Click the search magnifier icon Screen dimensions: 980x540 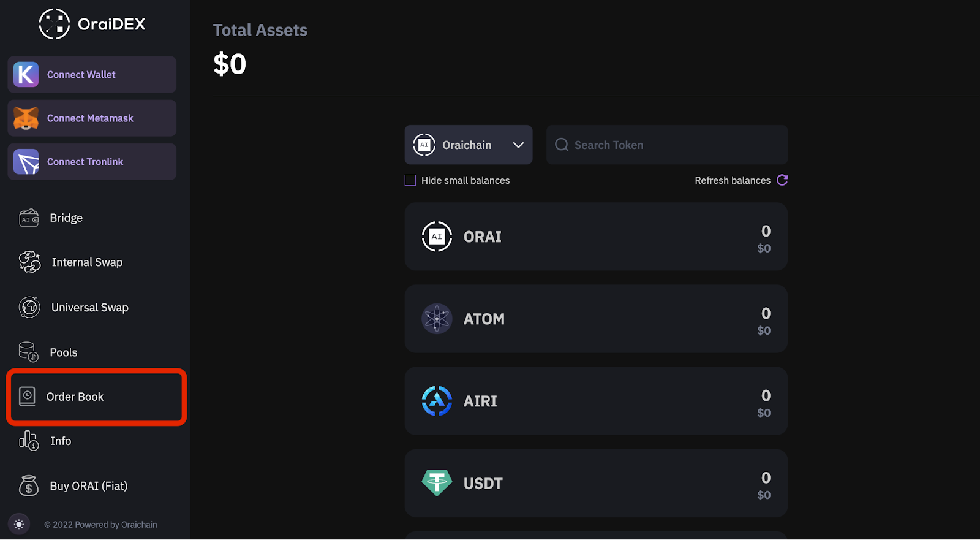click(x=562, y=145)
